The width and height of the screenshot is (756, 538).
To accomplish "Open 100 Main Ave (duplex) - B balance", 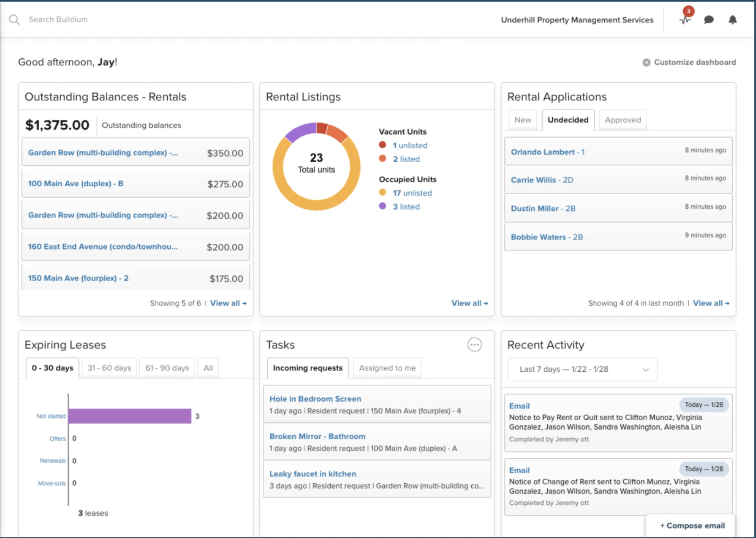I will [x=135, y=184].
